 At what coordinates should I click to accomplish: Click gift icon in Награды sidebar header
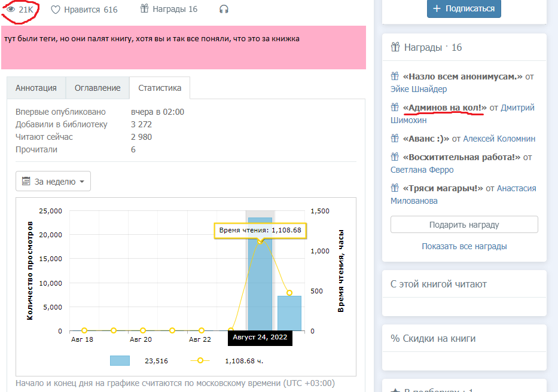(395, 47)
